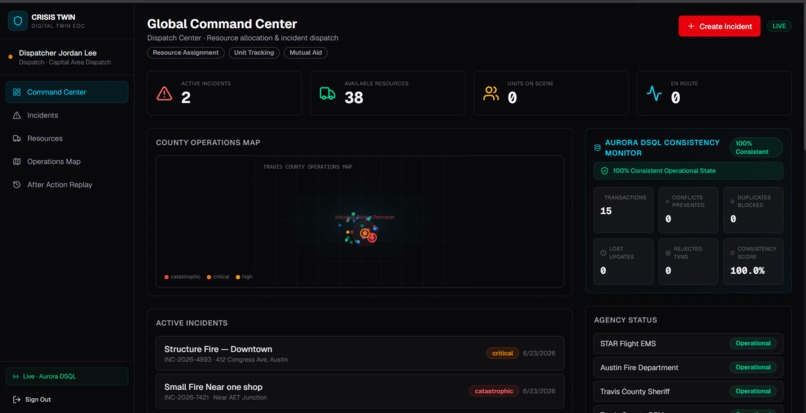The height and width of the screenshot is (413, 806).
Task: Click the critical legend dot on the map
Action: click(209, 277)
